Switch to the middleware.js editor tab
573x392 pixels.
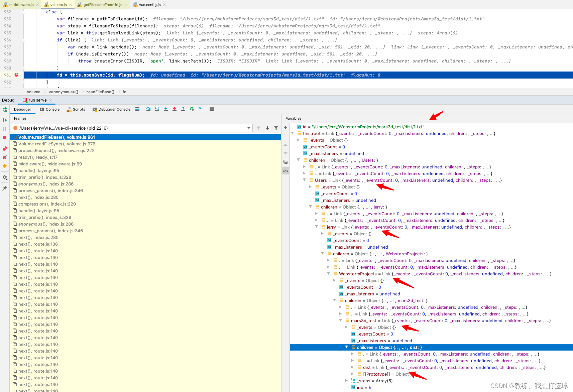(21, 5)
